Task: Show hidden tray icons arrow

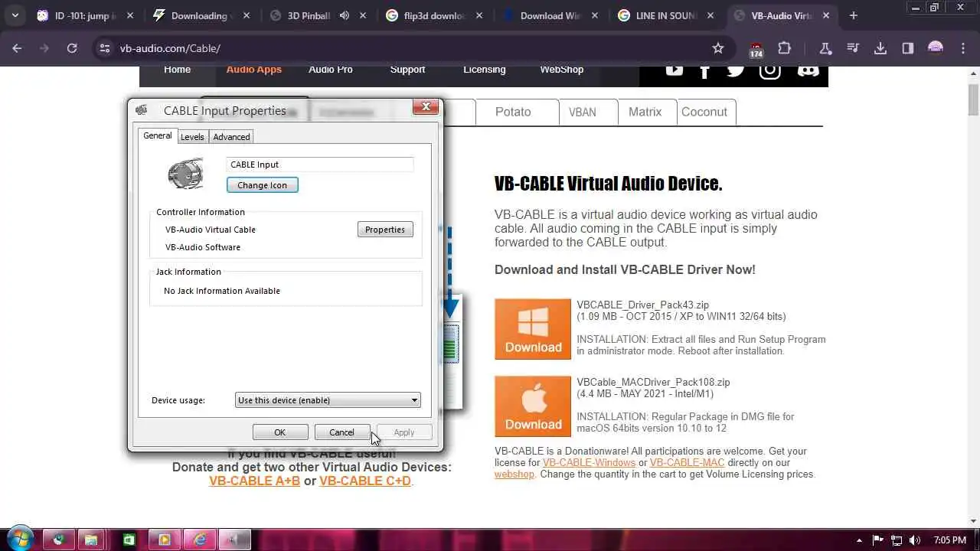Action: (x=859, y=540)
